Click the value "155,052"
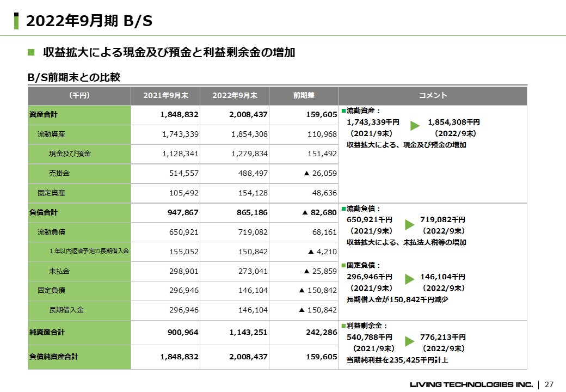This screenshot has height=392, width=566. (x=184, y=252)
